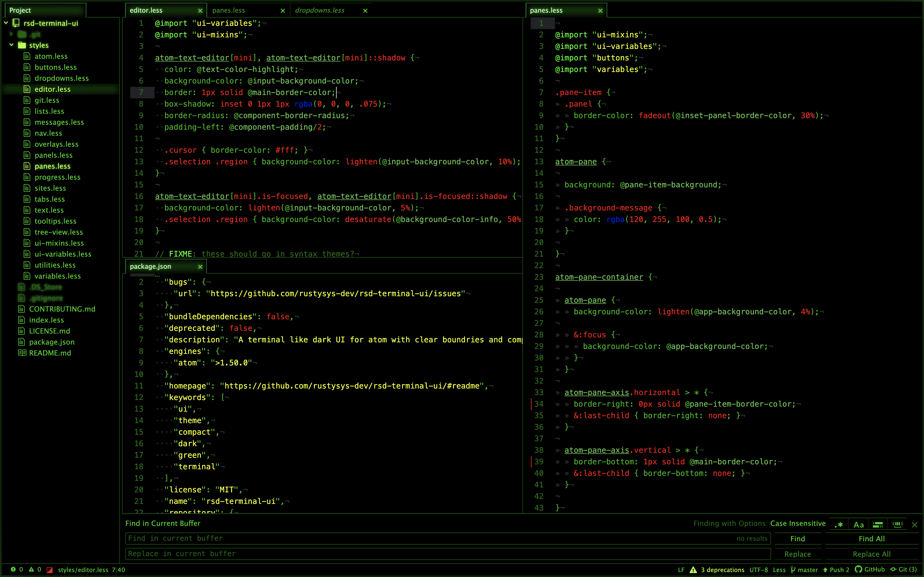Close the find and replace panel
This screenshot has height=577, width=924.
[914, 525]
